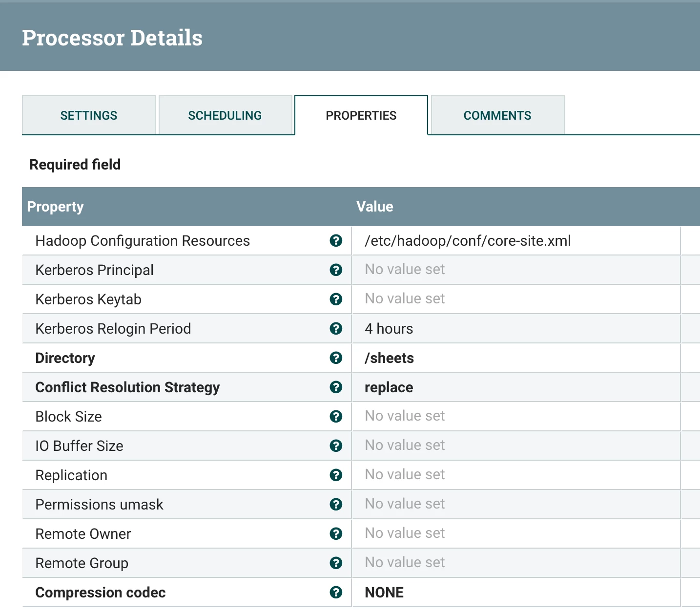Image resolution: width=700 pixels, height=616 pixels.
Task: Open help icon for Replication property
Action: pyautogui.click(x=336, y=475)
